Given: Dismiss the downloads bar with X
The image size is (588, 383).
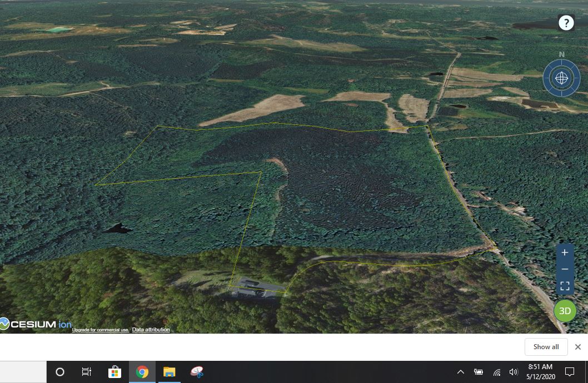Looking at the screenshot, I should coord(578,347).
